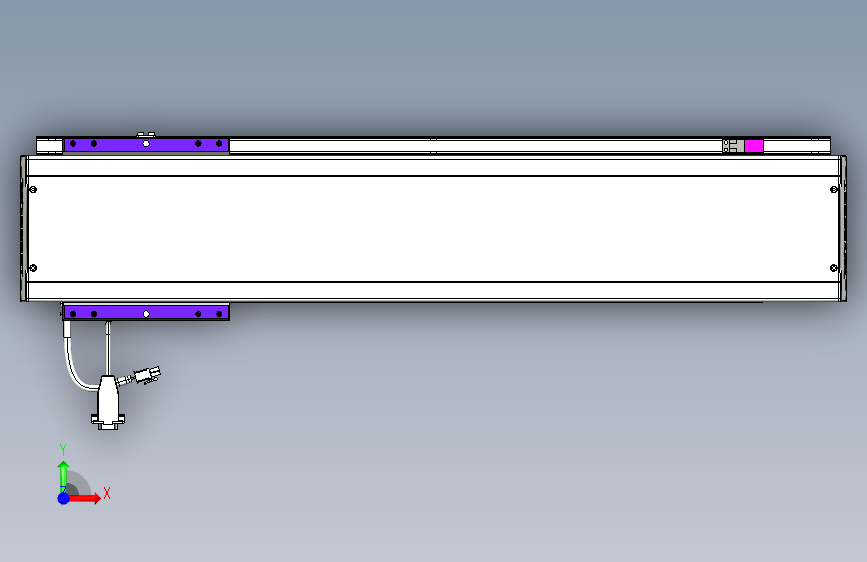Image resolution: width=867 pixels, height=562 pixels.
Task: Select the upper purple slider block
Action: 146,145
